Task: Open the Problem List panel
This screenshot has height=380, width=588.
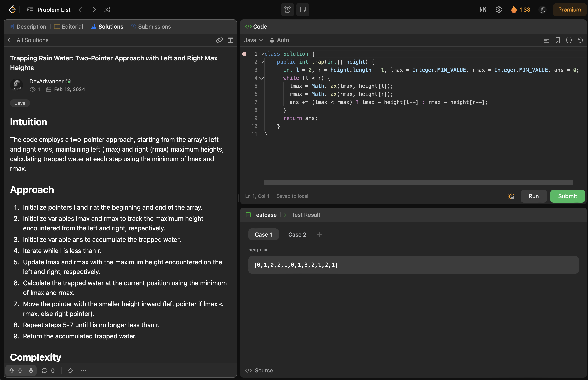Action: point(49,10)
